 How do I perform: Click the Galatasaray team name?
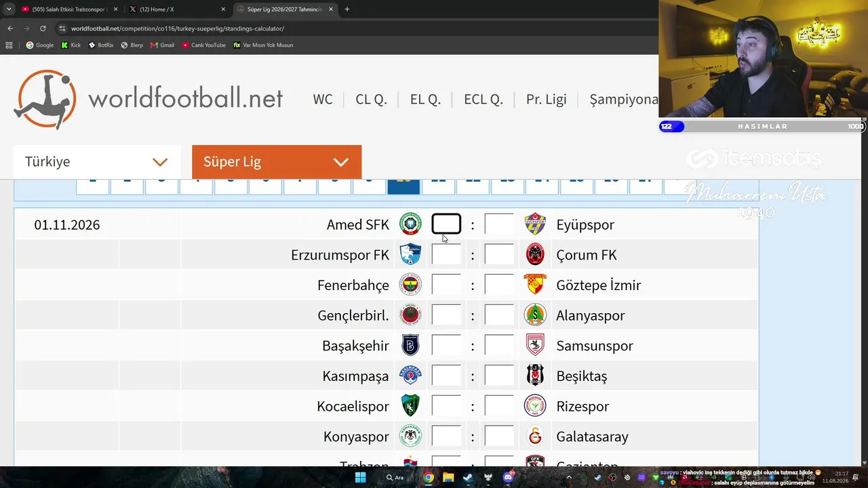593,437
